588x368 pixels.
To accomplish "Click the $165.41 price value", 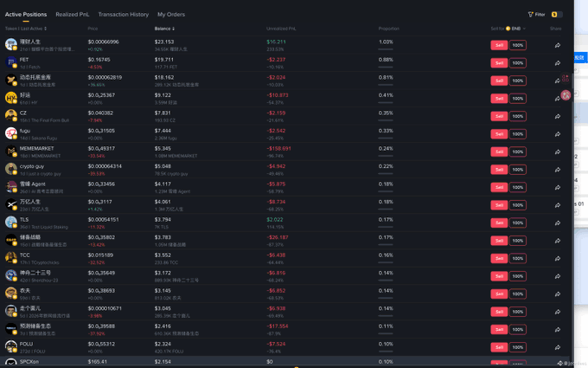I will pyautogui.click(x=98, y=362).
